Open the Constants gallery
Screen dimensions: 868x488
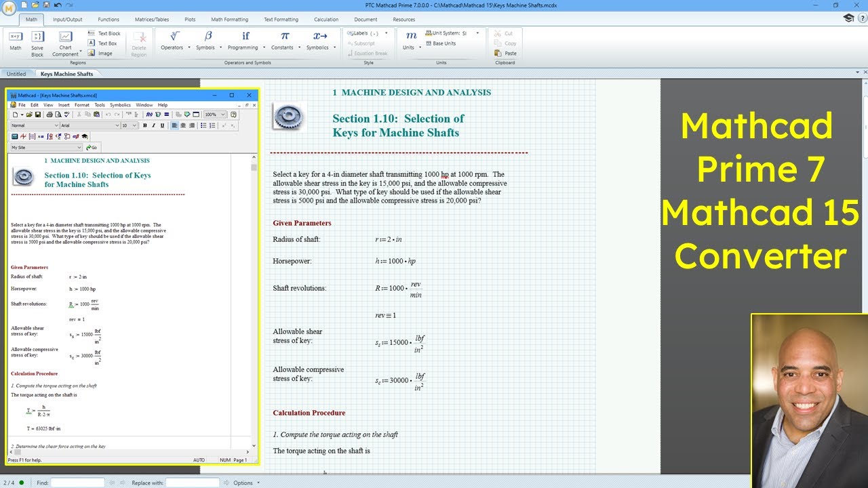tap(285, 41)
